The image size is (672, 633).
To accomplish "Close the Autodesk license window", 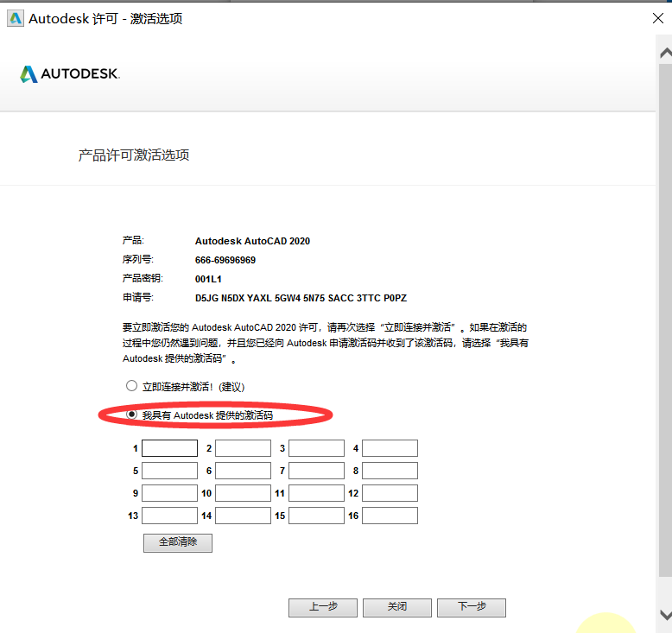I will [x=658, y=18].
